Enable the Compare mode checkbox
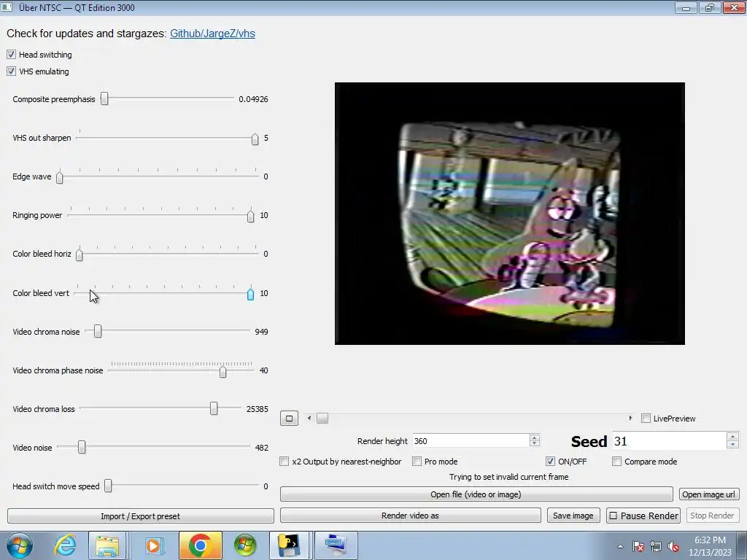 pos(617,461)
